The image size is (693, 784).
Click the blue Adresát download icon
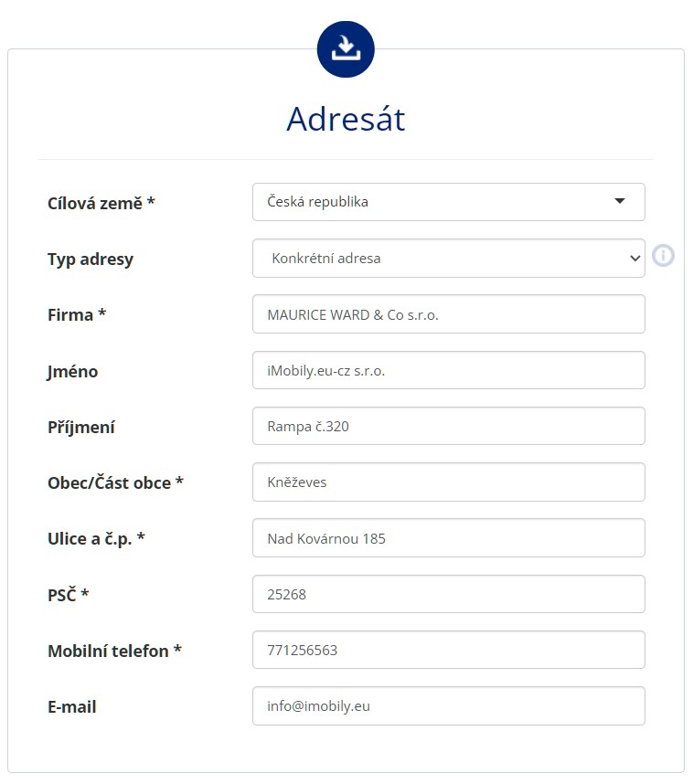point(346,49)
